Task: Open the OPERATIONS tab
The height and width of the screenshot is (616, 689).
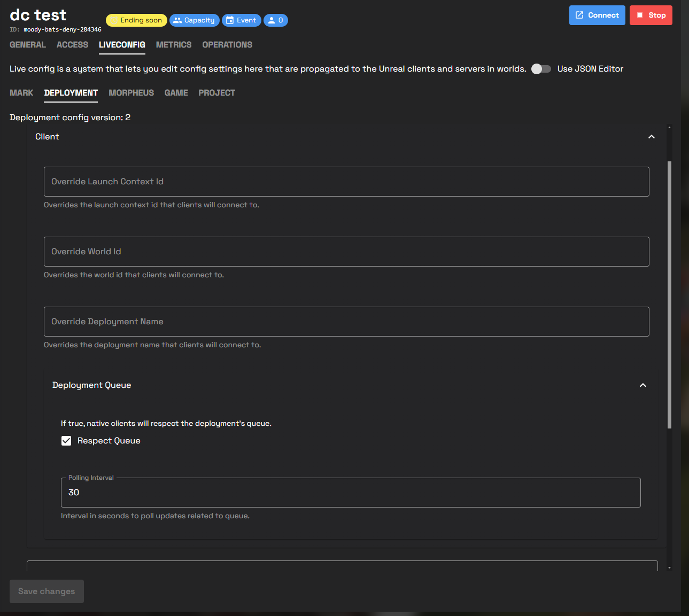Action: click(x=227, y=45)
